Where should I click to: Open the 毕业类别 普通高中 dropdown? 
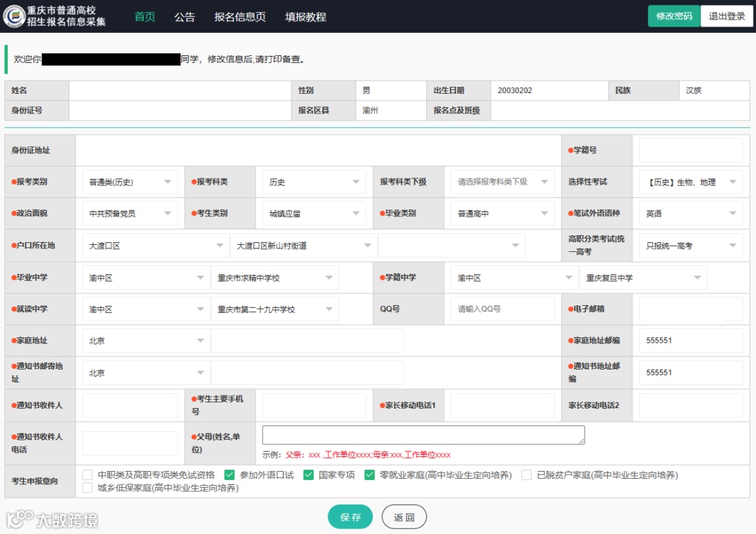[x=502, y=213]
